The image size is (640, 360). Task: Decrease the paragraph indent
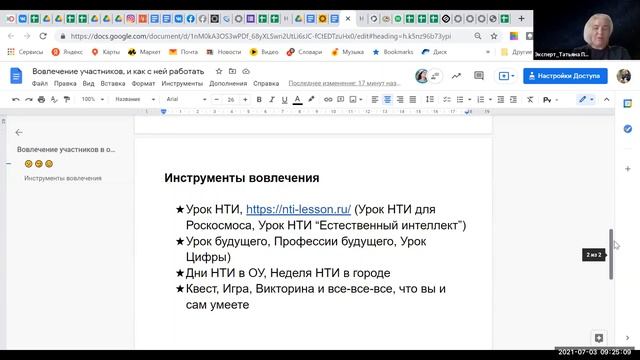coord(501,100)
